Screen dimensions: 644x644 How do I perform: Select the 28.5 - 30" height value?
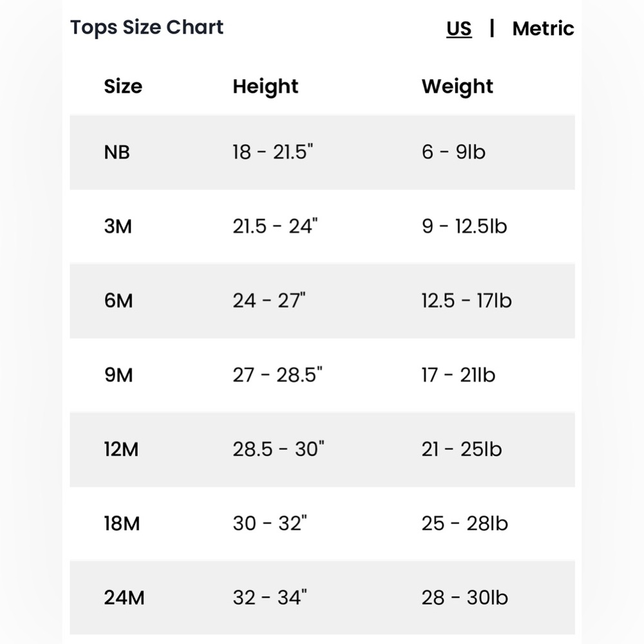coord(278,449)
